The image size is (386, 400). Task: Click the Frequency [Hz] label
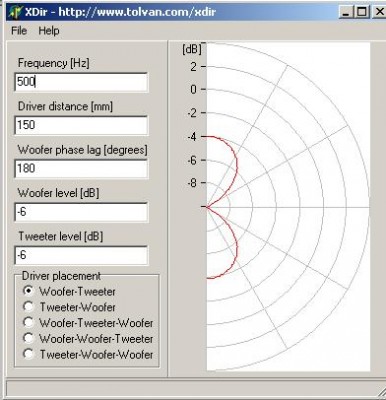54,63
